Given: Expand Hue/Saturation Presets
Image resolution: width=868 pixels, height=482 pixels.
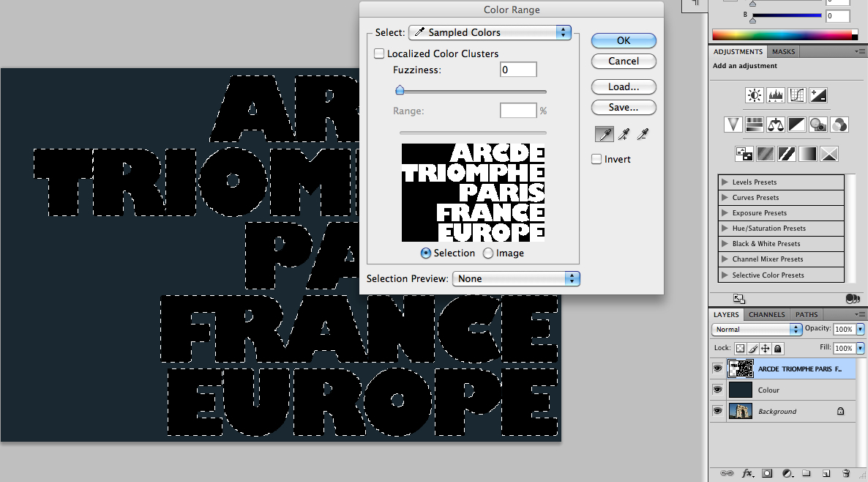Looking at the screenshot, I should pyautogui.click(x=725, y=228).
